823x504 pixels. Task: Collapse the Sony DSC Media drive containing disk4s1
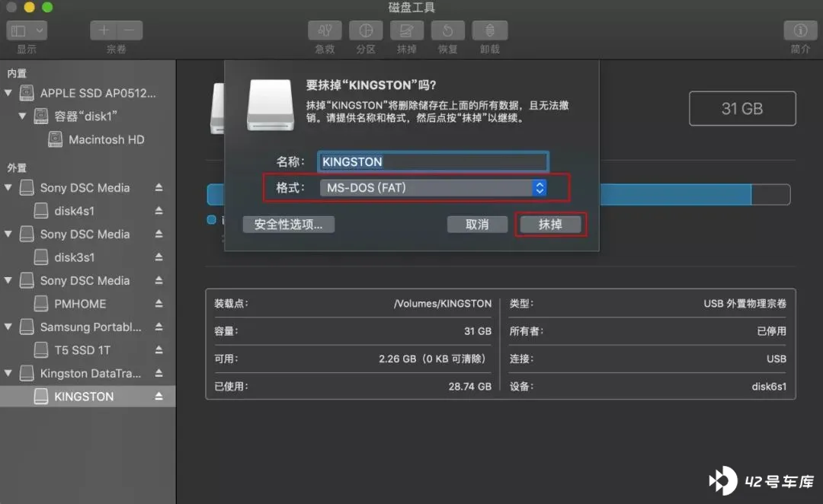coord(8,187)
